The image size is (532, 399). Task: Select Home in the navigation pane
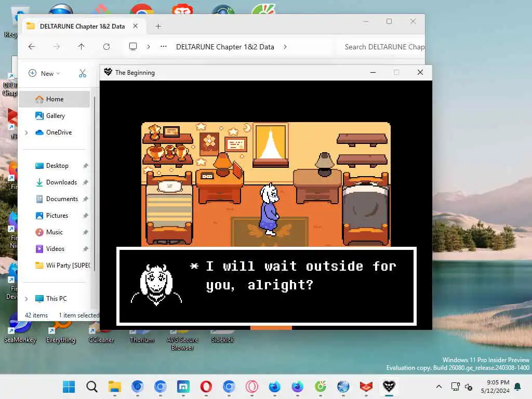[x=54, y=99]
